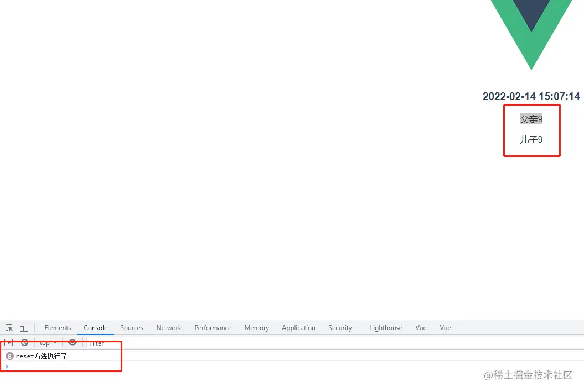The image size is (584, 392).
Task: Open the top context dropdown
Action: pos(48,343)
